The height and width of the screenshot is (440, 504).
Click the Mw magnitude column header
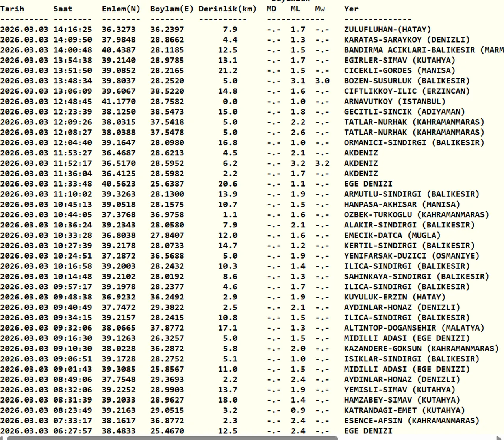click(320, 9)
